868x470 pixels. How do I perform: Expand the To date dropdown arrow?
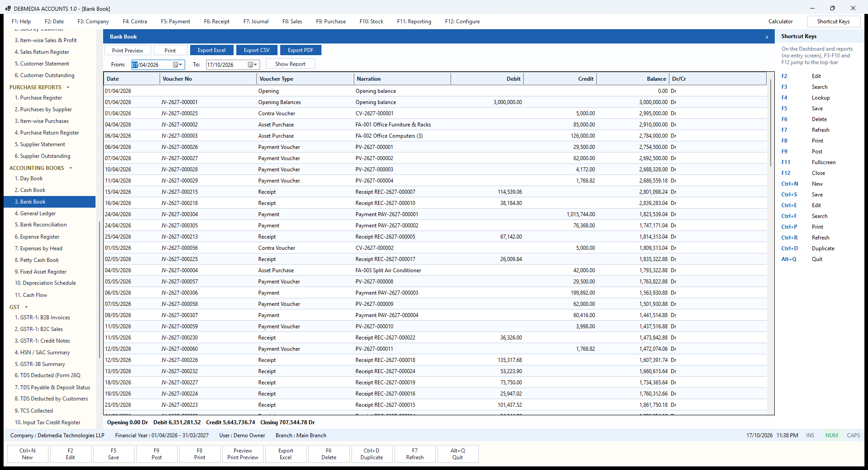(256, 65)
